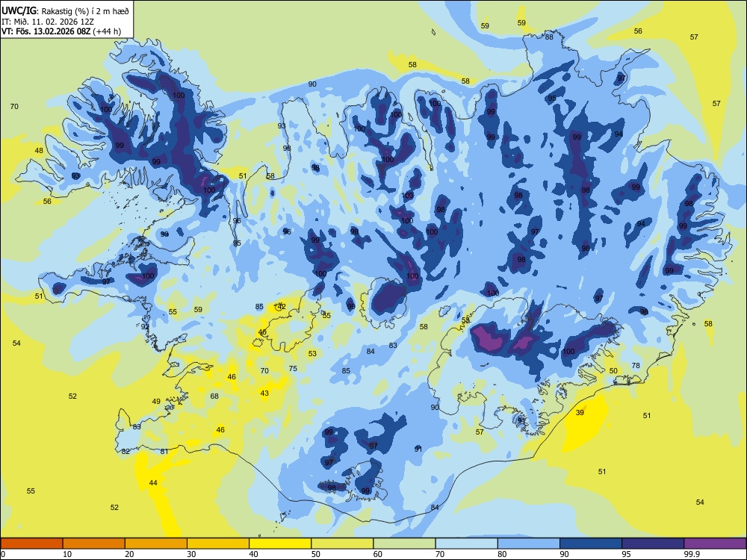Select the '53' humidity value on the map
This screenshot has width=747, height=560.
click(x=312, y=353)
